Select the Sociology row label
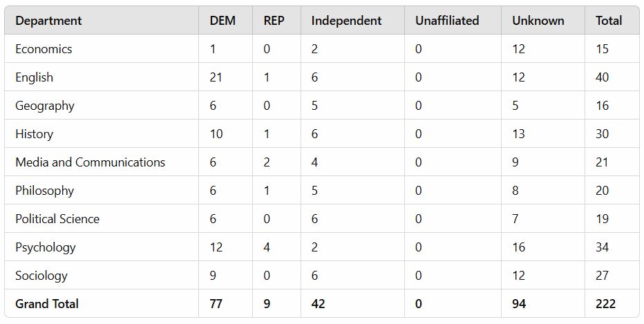The image size is (644, 324). tap(41, 276)
